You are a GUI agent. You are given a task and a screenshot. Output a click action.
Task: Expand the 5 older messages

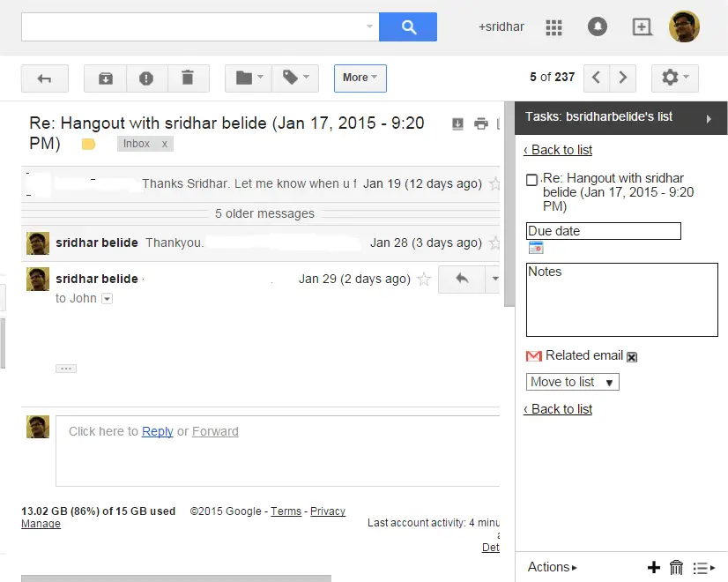pos(264,213)
